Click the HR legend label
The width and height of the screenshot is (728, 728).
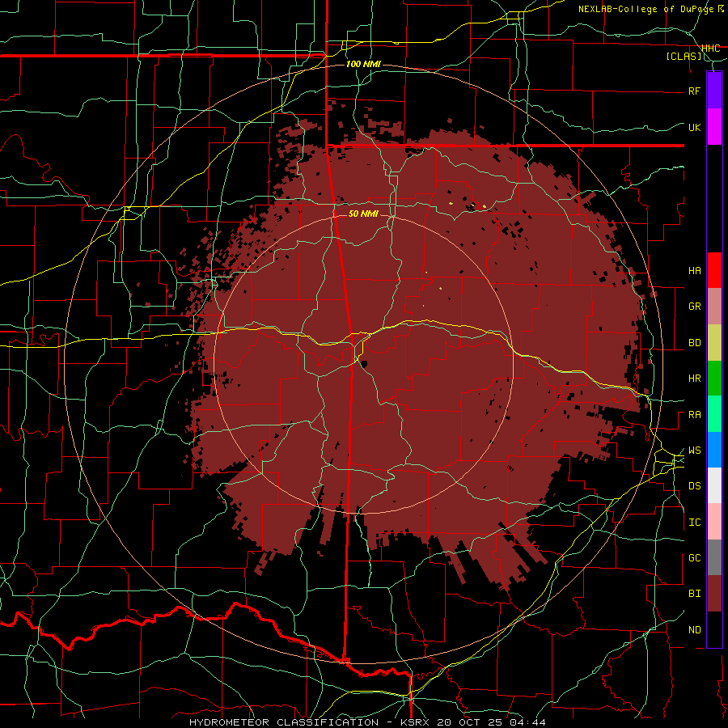point(694,379)
